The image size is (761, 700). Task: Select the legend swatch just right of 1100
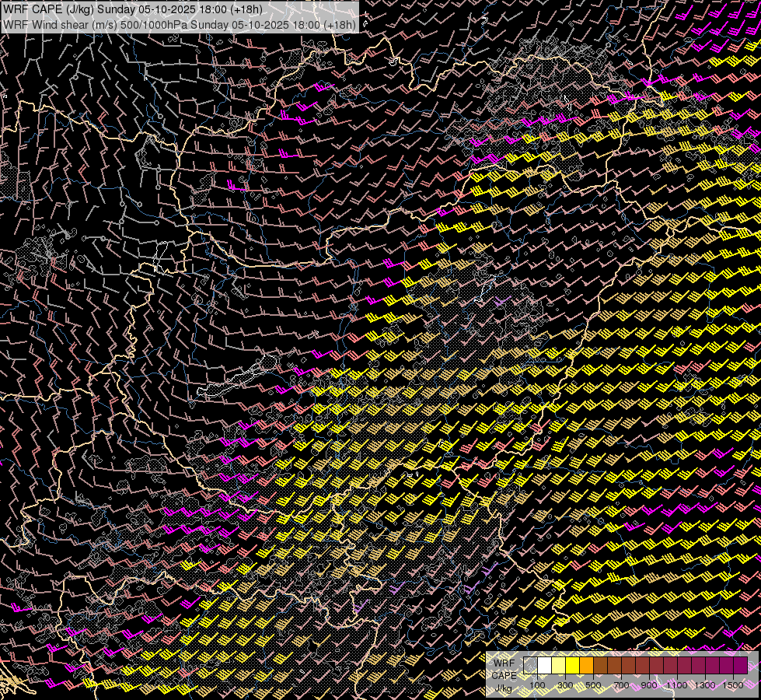click(x=684, y=666)
